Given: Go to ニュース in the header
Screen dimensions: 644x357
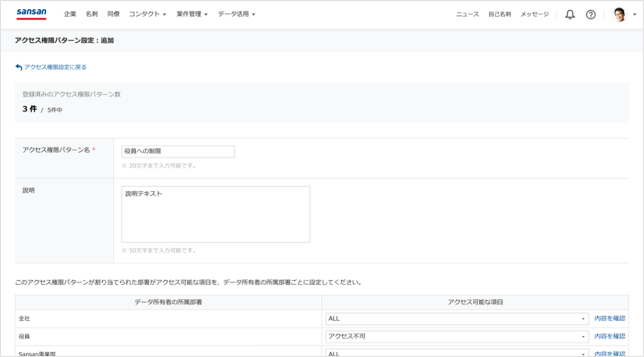Looking at the screenshot, I should pos(467,14).
